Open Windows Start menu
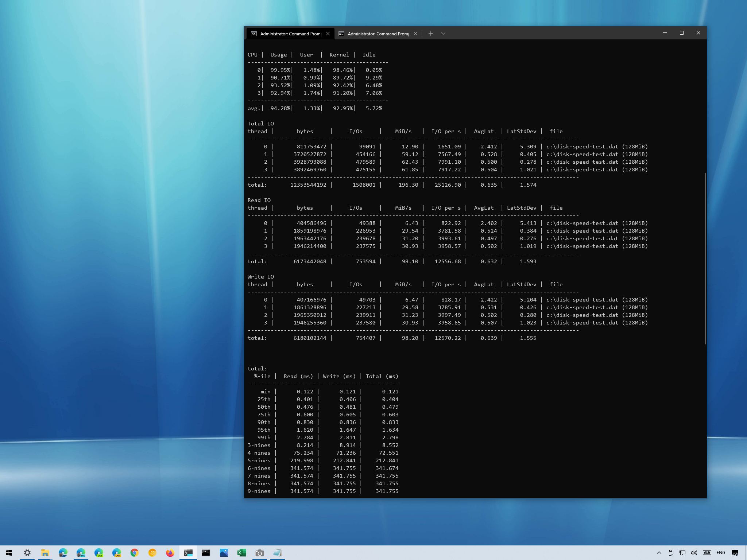 pyautogui.click(x=9, y=553)
